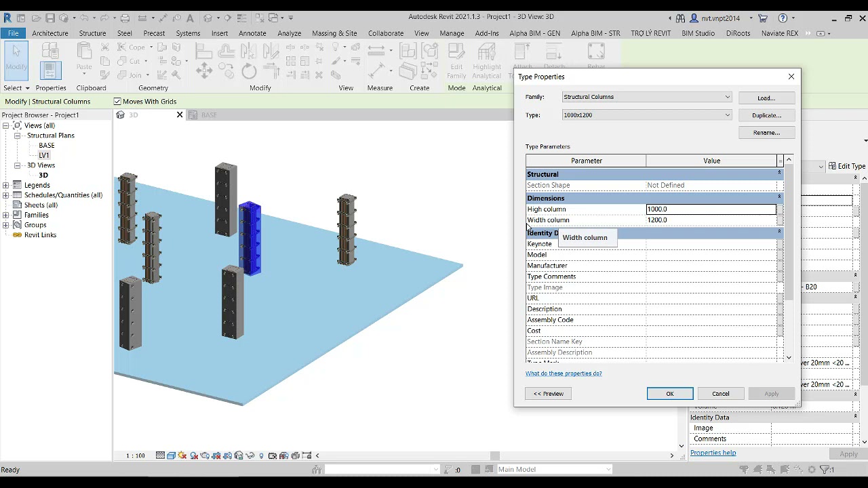The width and height of the screenshot is (868, 488).
Task: Select the Move tool in Modify panel
Action: [x=203, y=70]
